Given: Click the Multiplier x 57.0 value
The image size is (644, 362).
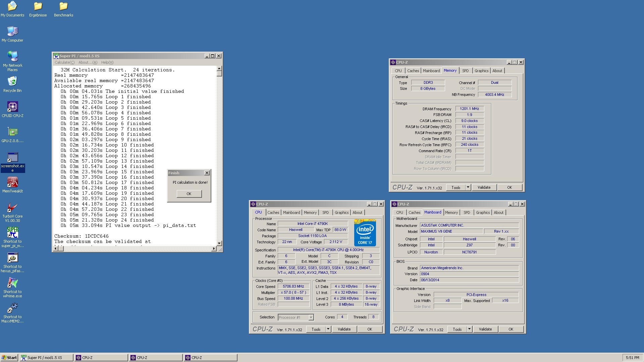Looking at the screenshot, I should point(293,293).
